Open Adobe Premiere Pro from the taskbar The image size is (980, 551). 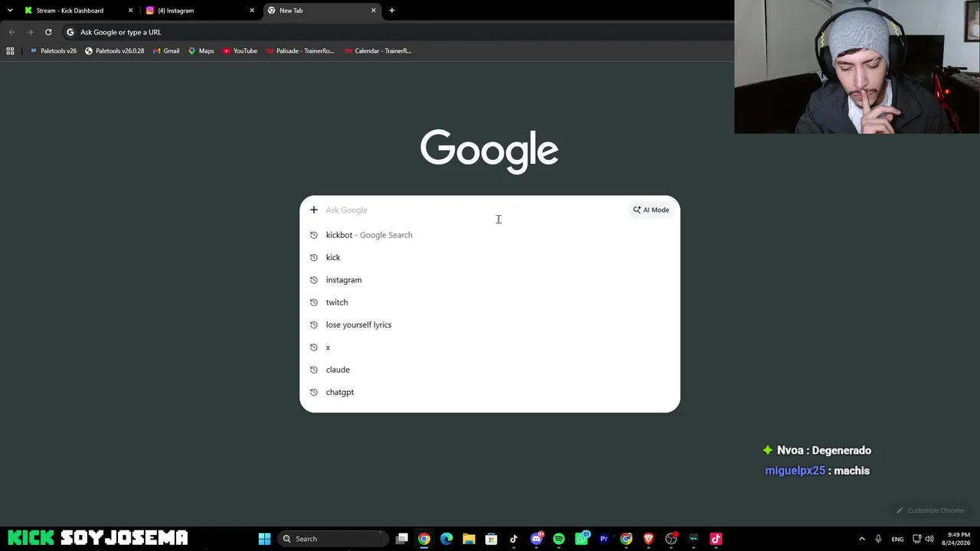click(x=604, y=539)
